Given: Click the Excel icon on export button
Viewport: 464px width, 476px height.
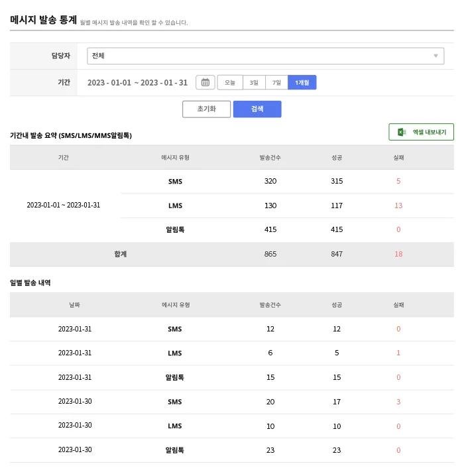Looking at the screenshot, I should [402, 132].
